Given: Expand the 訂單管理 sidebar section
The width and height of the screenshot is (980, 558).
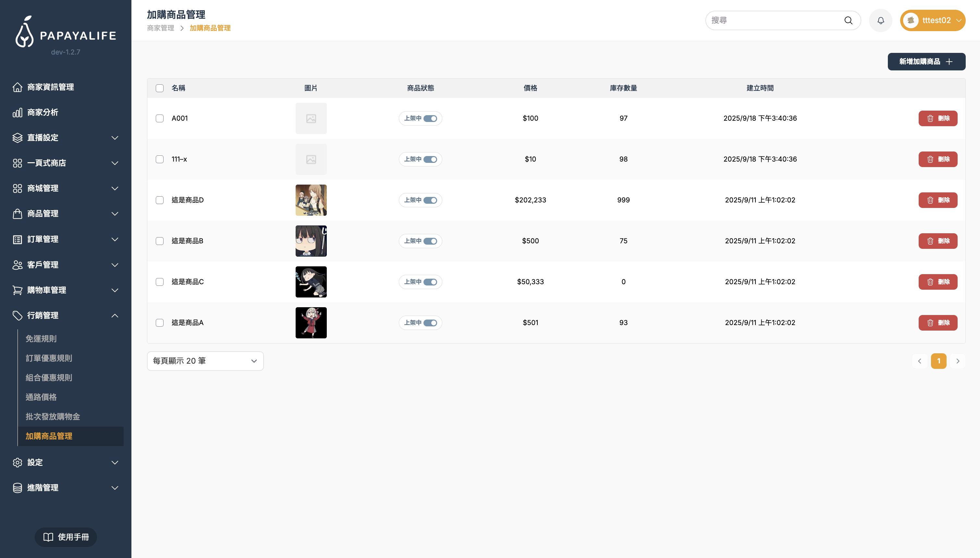Looking at the screenshot, I should pyautogui.click(x=65, y=239).
